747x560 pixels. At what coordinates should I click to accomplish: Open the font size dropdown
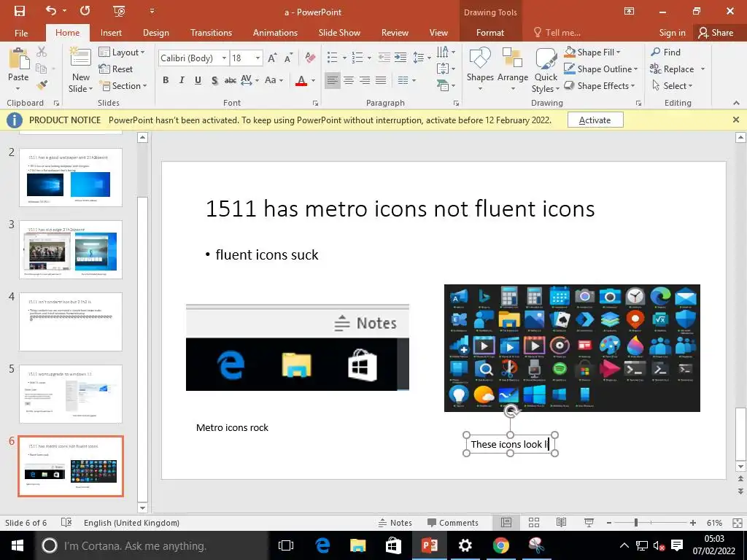258,58
